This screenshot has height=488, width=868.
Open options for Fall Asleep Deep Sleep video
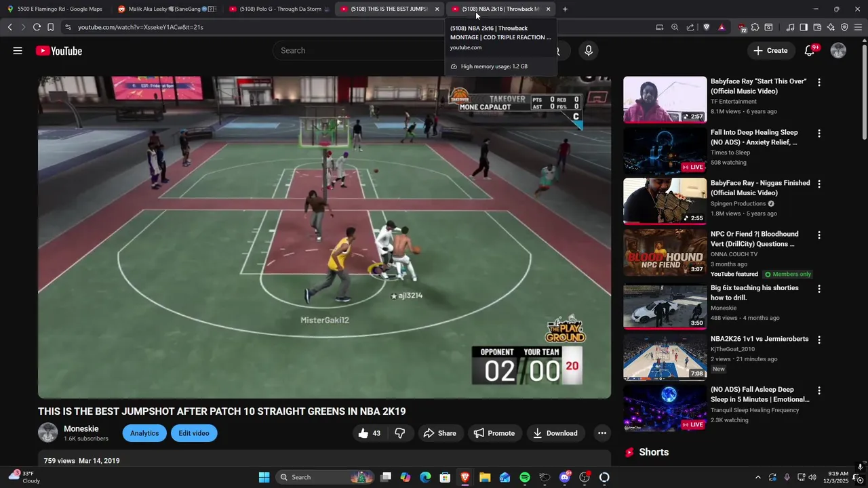point(818,390)
